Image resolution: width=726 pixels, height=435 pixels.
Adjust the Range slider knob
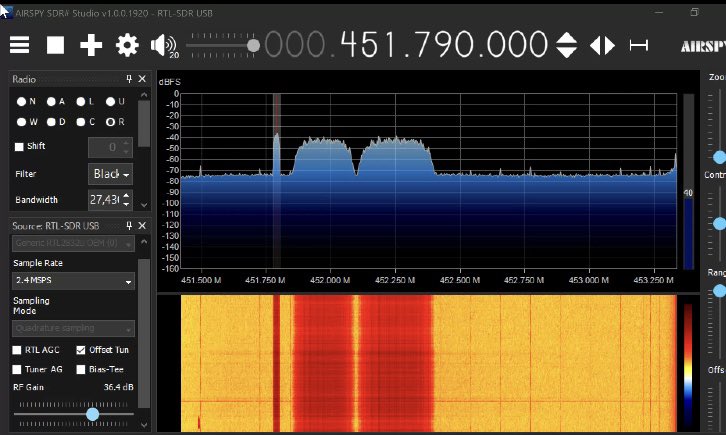[719, 291]
